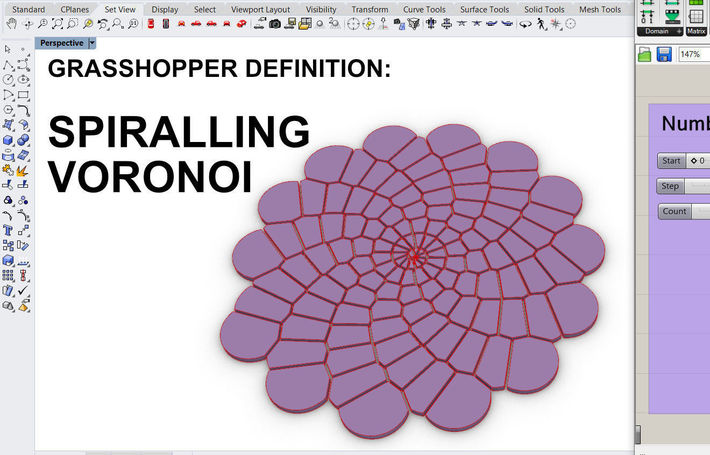Start the Walk About walking figure tool
This screenshot has height=455, width=710.
tap(541, 24)
